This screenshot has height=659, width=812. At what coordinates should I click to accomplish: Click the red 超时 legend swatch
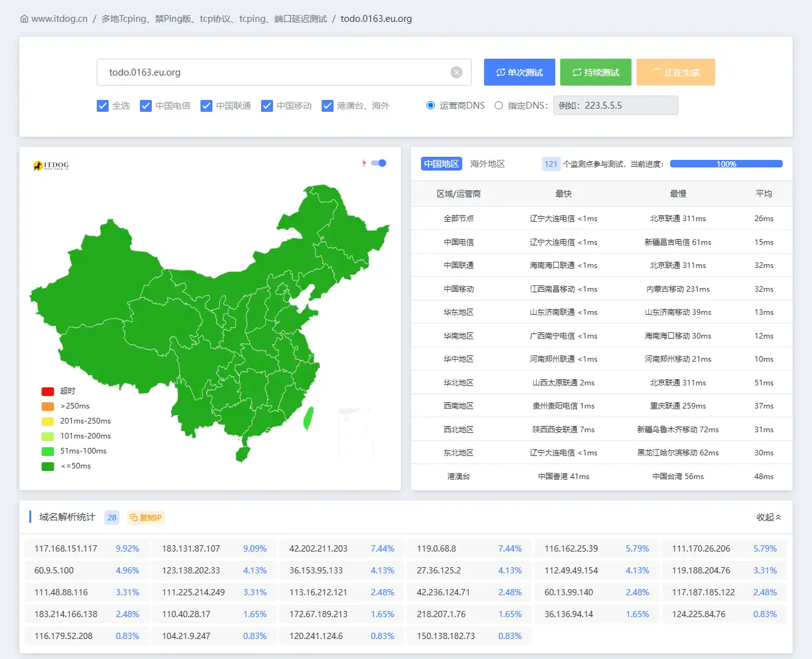(48, 392)
